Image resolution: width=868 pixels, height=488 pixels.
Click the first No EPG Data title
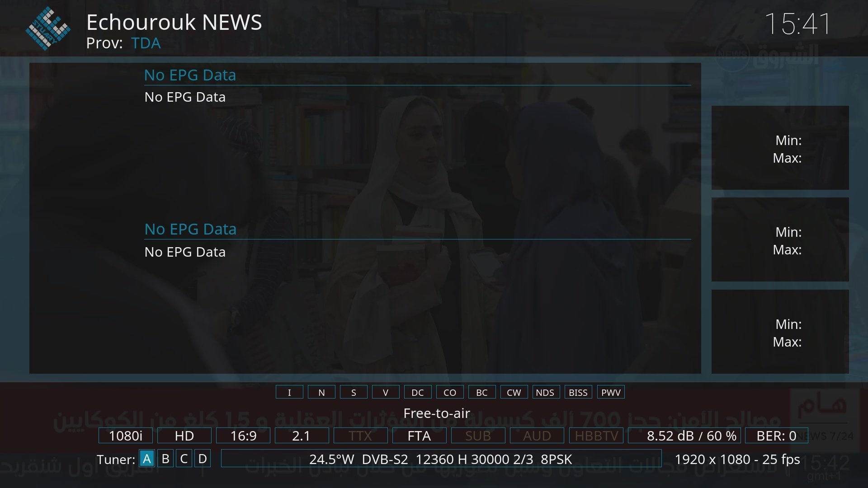tap(190, 75)
